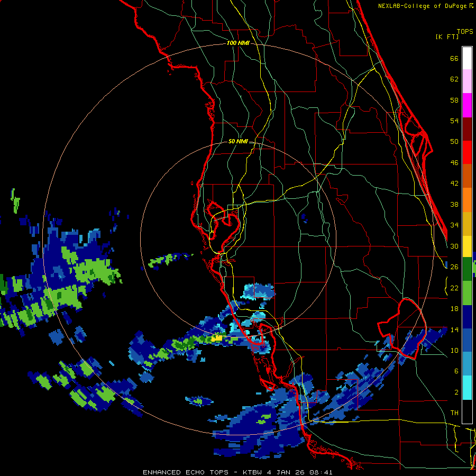
Task: Click the 'KTBW' station identifier
Action: [x=253, y=472]
